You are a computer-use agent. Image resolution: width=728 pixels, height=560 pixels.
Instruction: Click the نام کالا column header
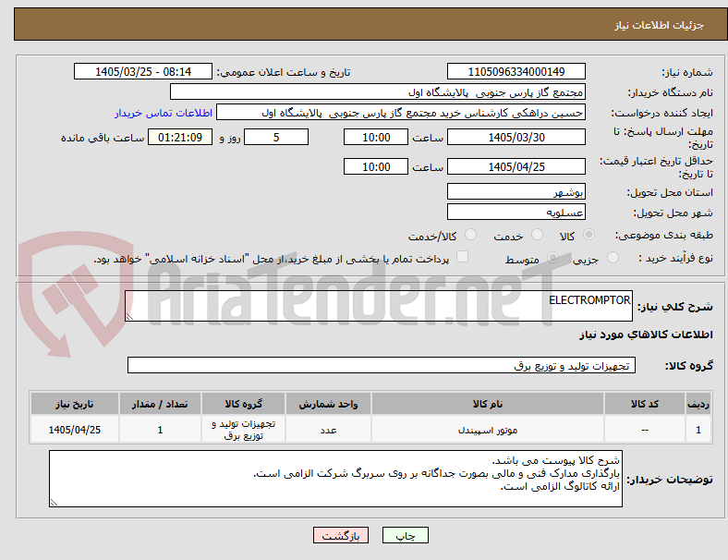coord(488,404)
